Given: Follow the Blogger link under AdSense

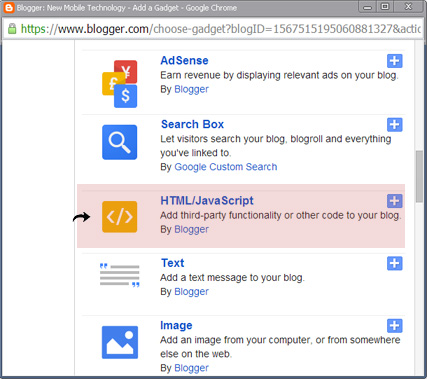Looking at the screenshot, I should (x=191, y=89).
